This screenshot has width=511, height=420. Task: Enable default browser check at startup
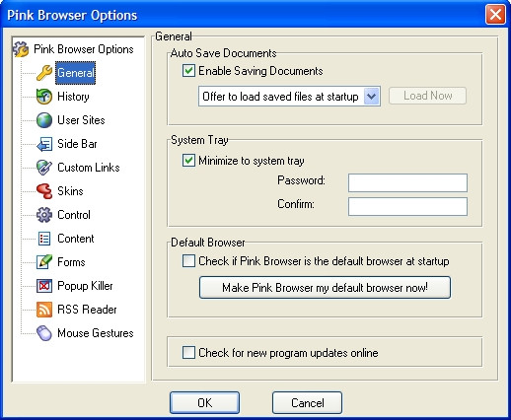point(188,261)
